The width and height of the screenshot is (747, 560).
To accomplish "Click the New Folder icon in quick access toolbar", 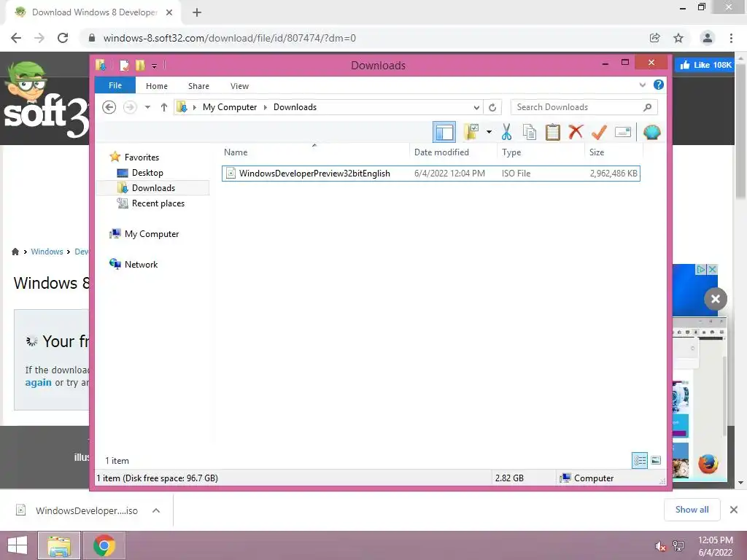I will click(x=140, y=65).
